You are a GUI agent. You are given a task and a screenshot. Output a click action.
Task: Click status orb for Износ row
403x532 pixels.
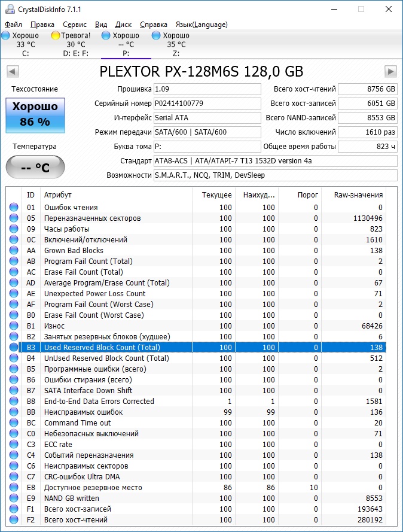(x=14, y=326)
